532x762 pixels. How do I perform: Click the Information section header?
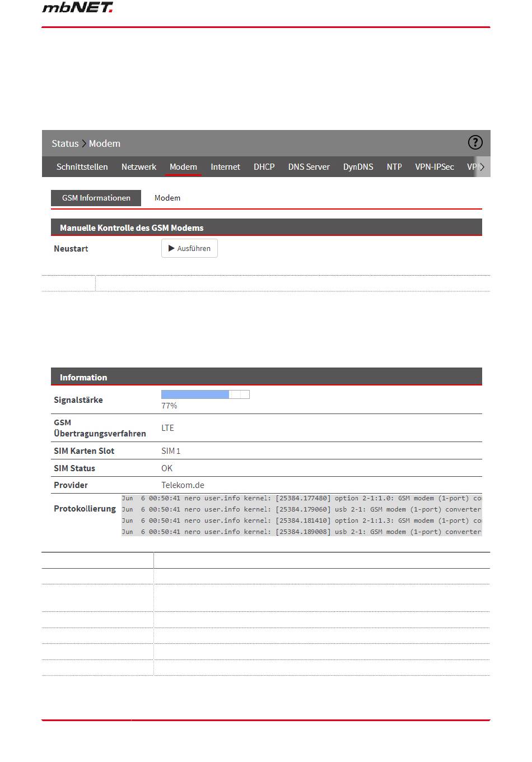click(x=267, y=377)
